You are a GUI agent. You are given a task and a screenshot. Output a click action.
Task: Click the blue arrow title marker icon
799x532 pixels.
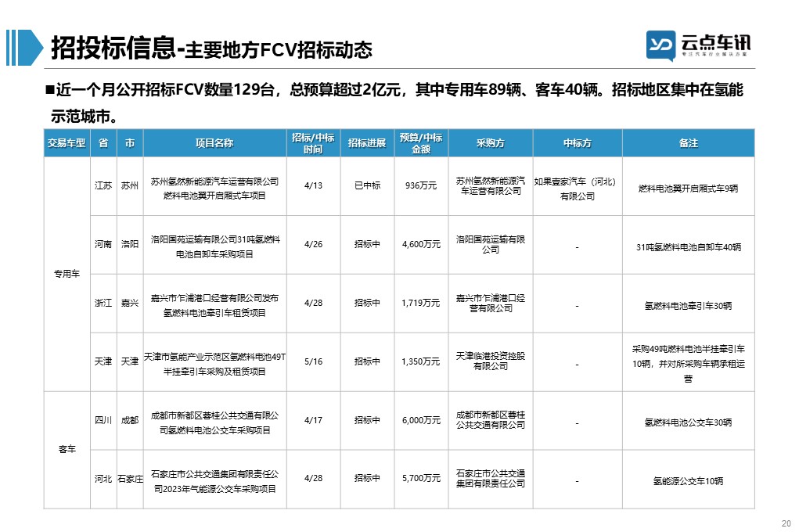[24, 48]
